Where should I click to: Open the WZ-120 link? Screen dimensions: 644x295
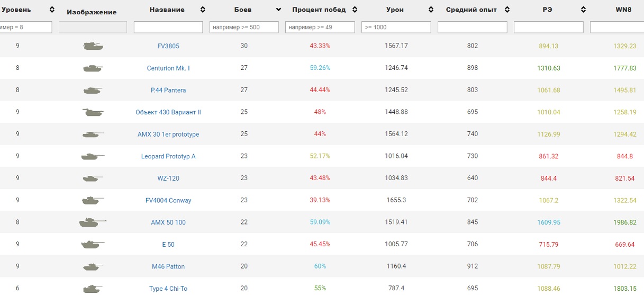(x=168, y=178)
